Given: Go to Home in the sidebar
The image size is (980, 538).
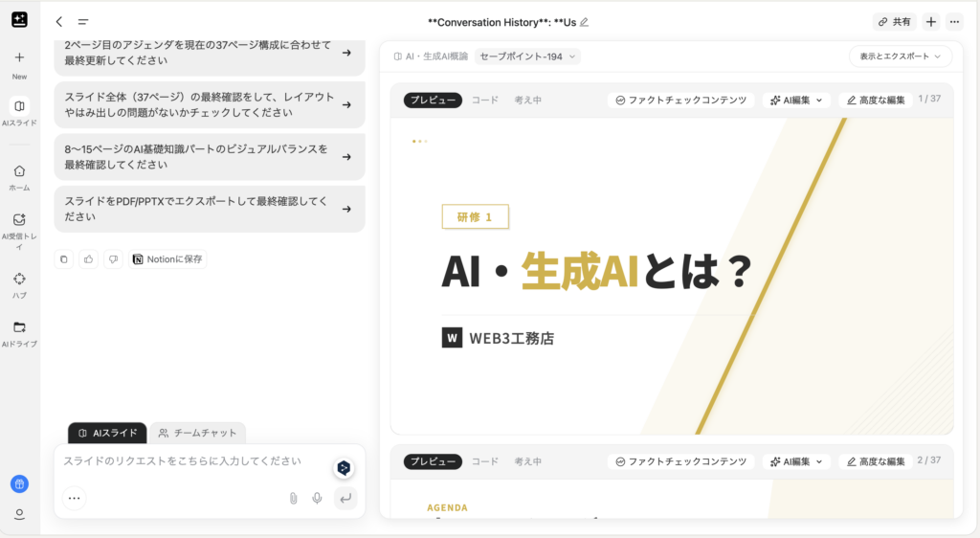Looking at the screenshot, I should [19, 176].
